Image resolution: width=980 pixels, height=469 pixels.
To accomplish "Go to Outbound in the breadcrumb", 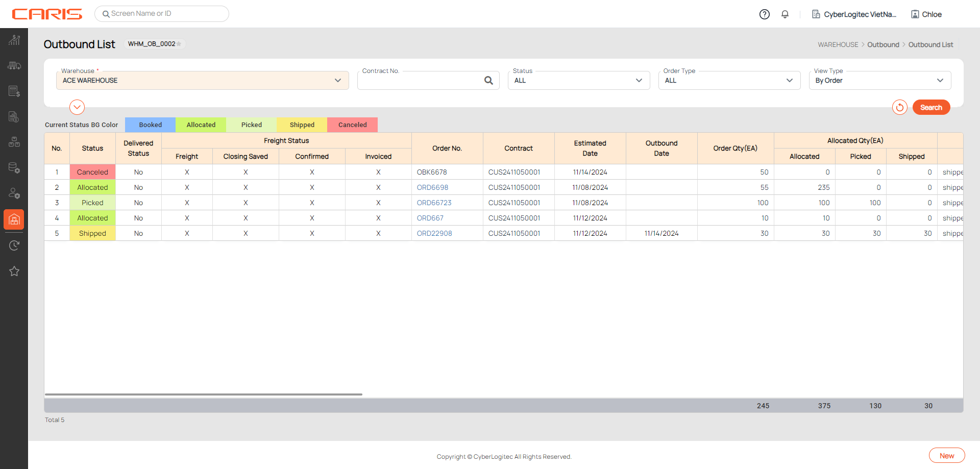I will tap(883, 45).
